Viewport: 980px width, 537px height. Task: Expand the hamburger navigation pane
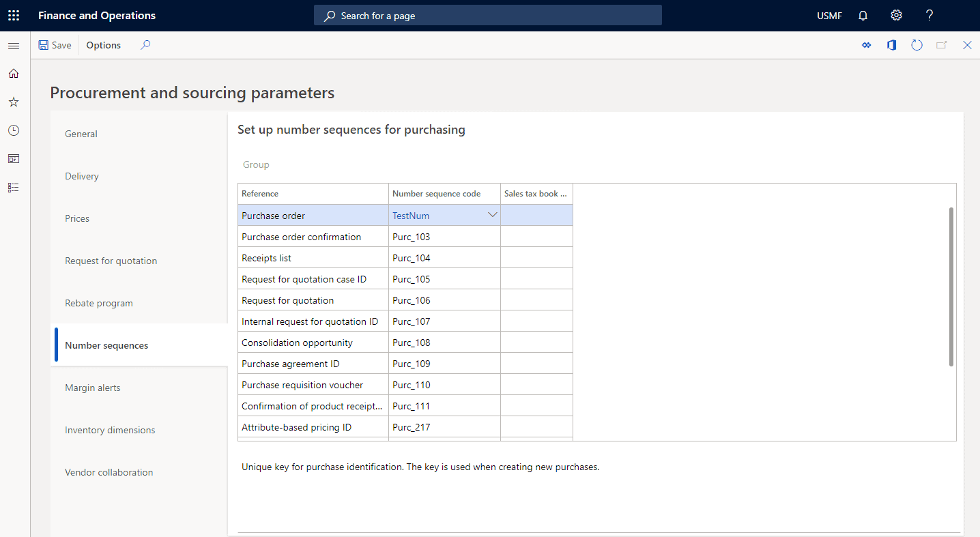click(14, 46)
